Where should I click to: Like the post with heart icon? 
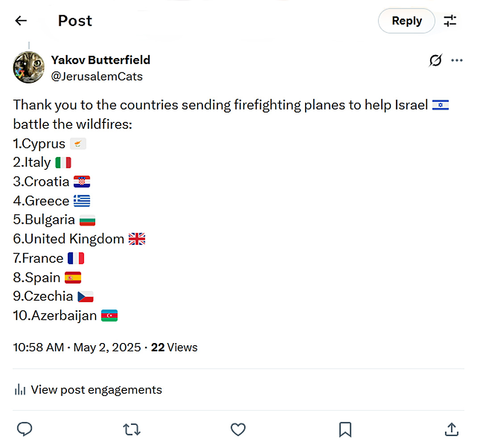(x=238, y=429)
